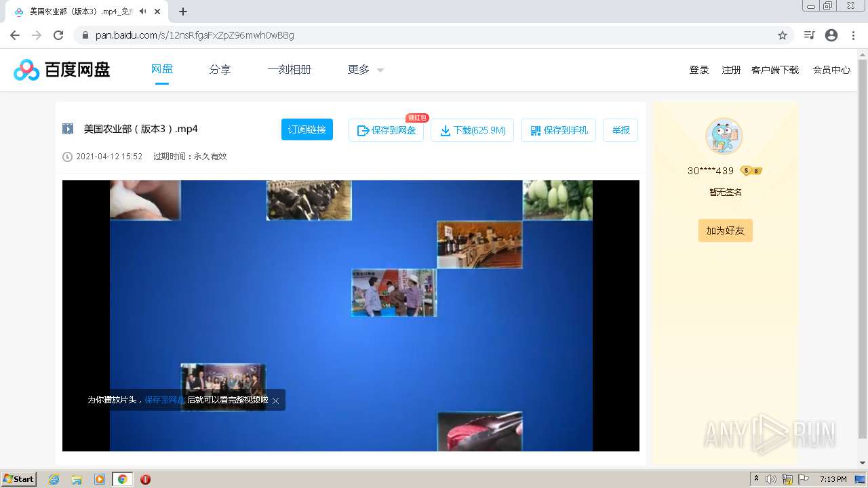Click the file name 美国农业部（版本3）.mp4
The width and height of the screenshot is (868, 488).
(x=140, y=129)
